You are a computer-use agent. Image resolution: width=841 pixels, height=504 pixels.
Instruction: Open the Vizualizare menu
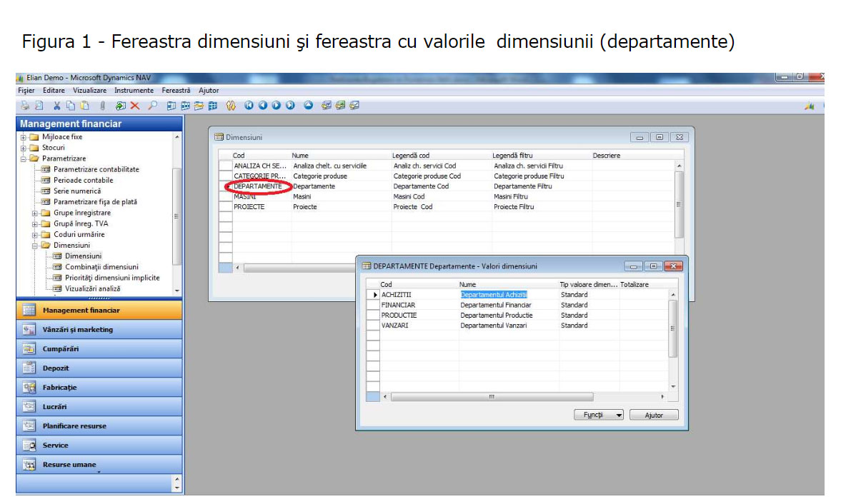(89, 91)
